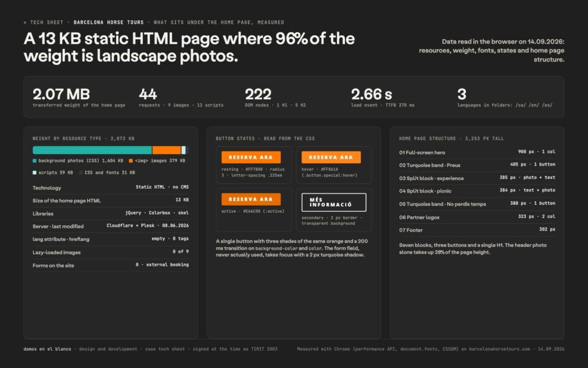Click the barcelonahorsetours.com footer reference
This screenshot has height=368, width=588.
tap(500, 349)
